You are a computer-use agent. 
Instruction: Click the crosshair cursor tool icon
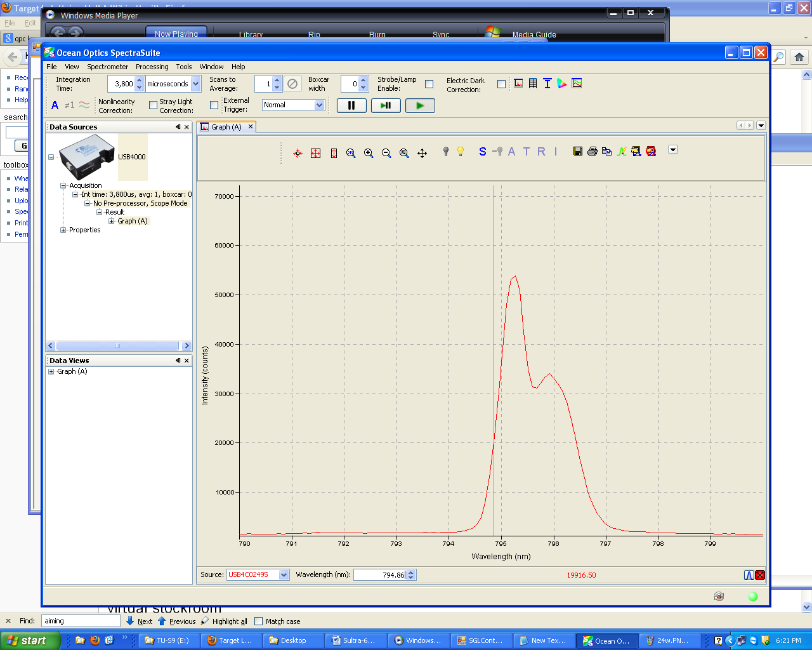298,153
